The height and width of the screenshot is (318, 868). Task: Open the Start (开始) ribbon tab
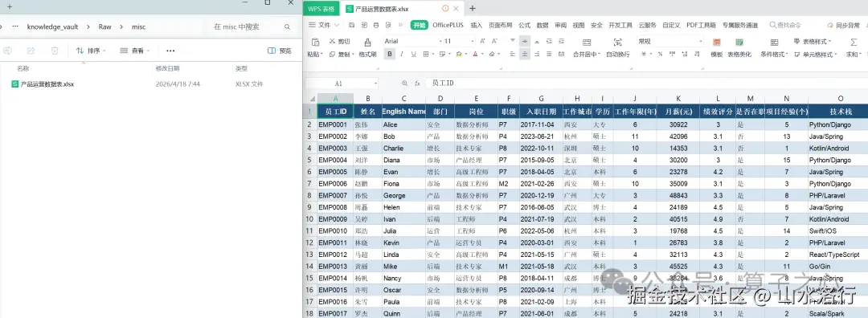(x=419, y=25)
